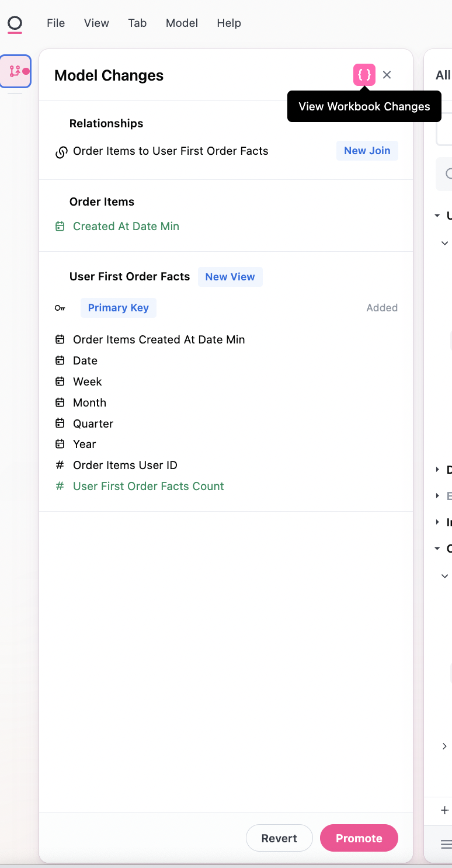The height and width of the screenshot is (868, 452).
Task: Open the Help menu
Action: click(x=228, y=23)
